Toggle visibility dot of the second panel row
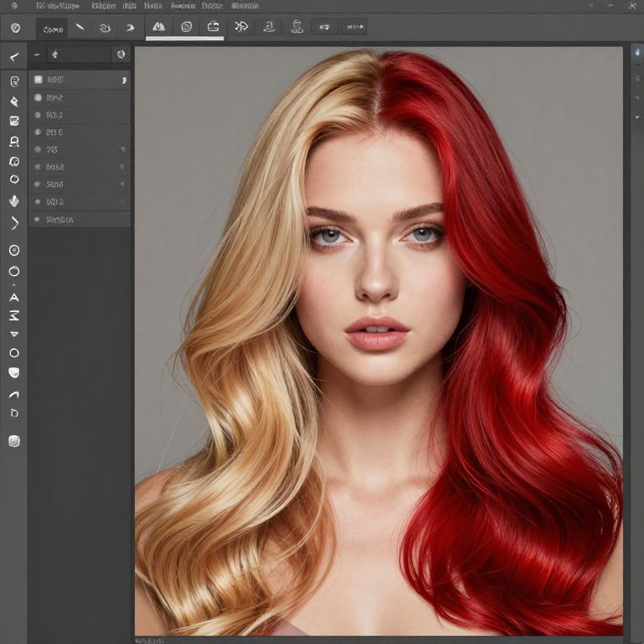The width and height of the screenshot is (644, 644). pos(38,97)
